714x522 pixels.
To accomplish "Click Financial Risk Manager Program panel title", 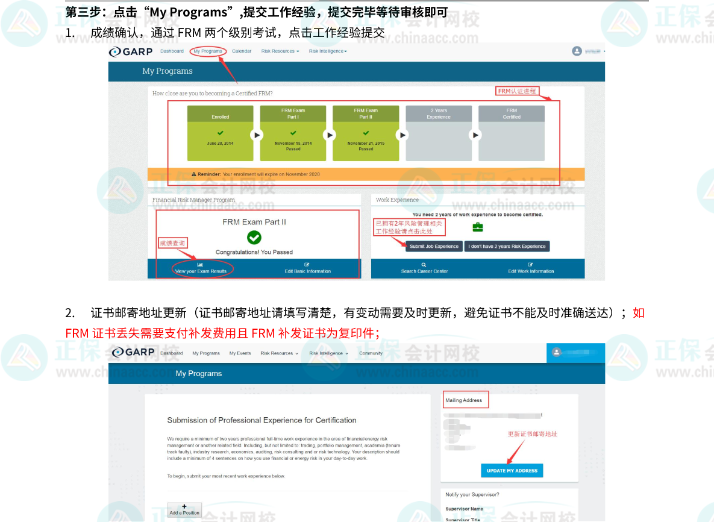I will point(194,200).
